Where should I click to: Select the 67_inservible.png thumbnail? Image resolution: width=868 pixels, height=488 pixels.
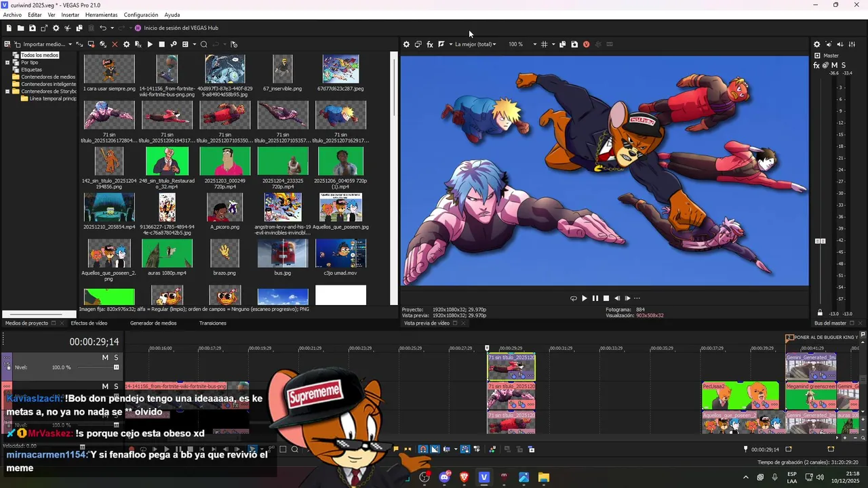click(283, 68)
